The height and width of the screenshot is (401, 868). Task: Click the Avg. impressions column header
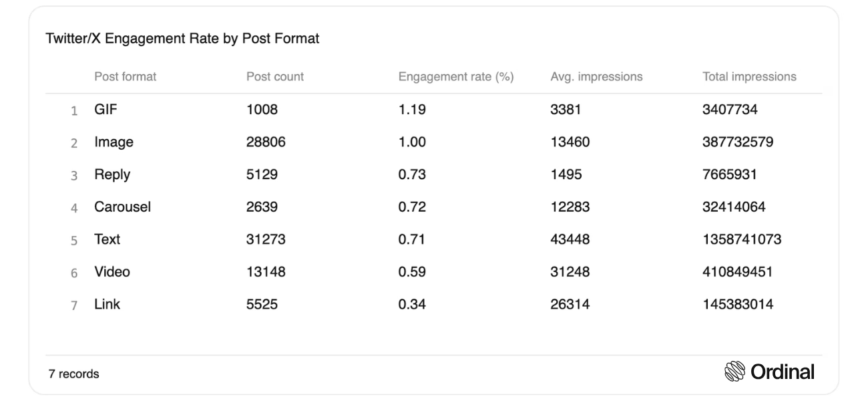596,77
